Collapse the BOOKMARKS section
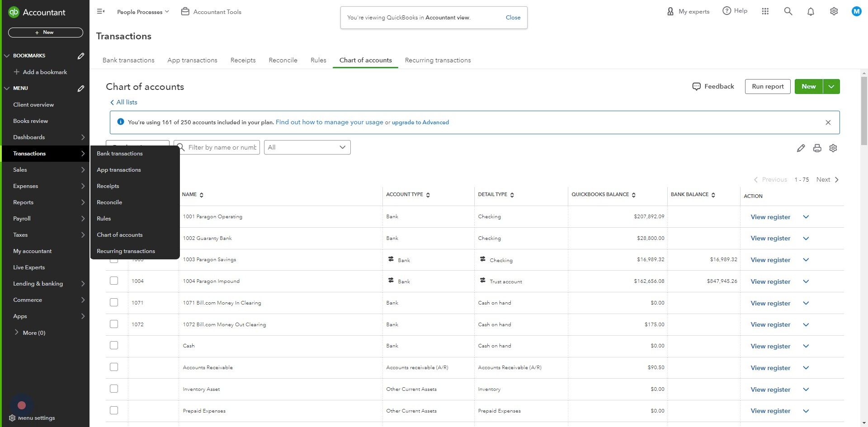 click(x=7, y=56)
